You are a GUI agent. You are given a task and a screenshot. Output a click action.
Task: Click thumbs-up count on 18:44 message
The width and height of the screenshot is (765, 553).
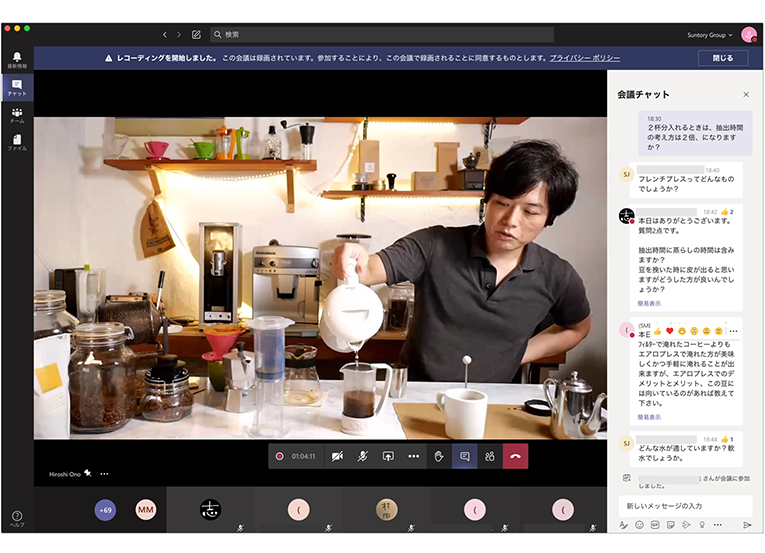[727, 439]
